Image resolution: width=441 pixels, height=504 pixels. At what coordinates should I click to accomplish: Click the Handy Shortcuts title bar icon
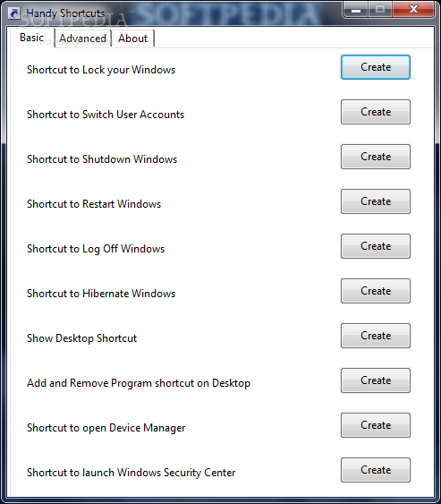coord(13,13)
